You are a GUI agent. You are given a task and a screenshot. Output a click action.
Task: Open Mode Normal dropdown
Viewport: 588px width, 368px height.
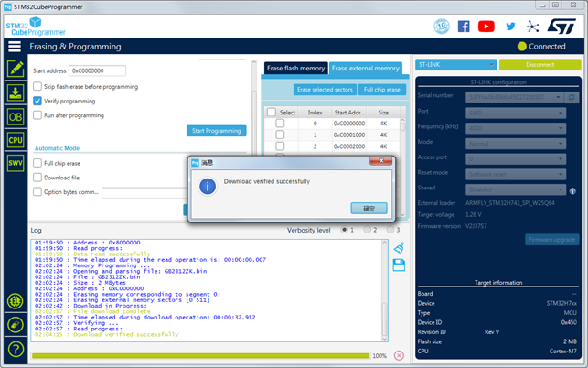pyautogui.click(x=516, y=144)
